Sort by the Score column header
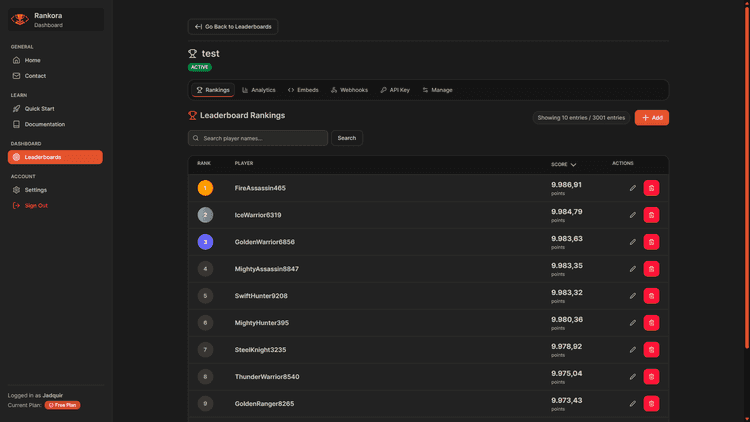 563,164
